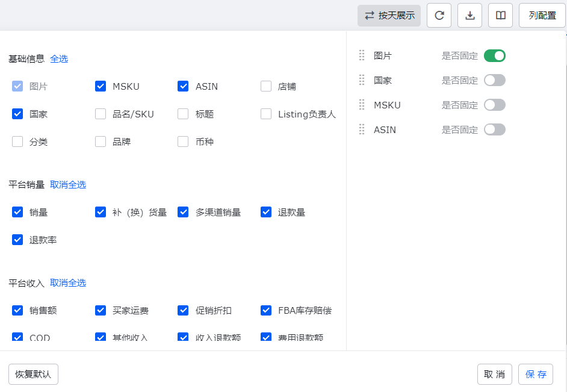Uncheck the 退款量 checkbox
Screen dimensions: 567x392
click(266, 212)
